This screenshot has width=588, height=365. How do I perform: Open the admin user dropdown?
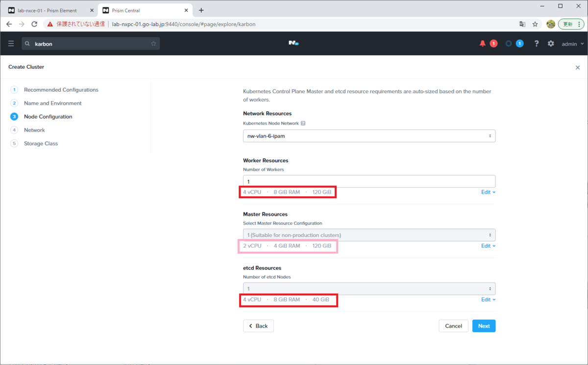coord(573,44)
